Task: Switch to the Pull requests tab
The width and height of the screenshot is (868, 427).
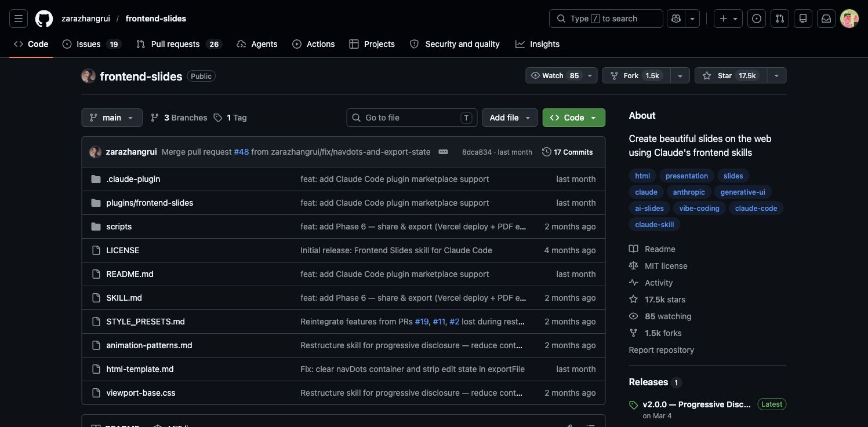Action: 179,44
